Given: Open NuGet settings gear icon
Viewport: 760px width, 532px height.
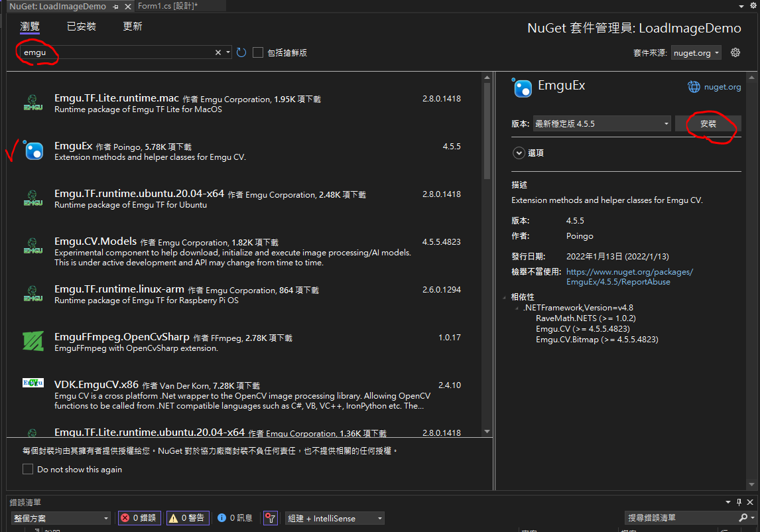Looking at the screenshot, I should click(x=735, y=52).
